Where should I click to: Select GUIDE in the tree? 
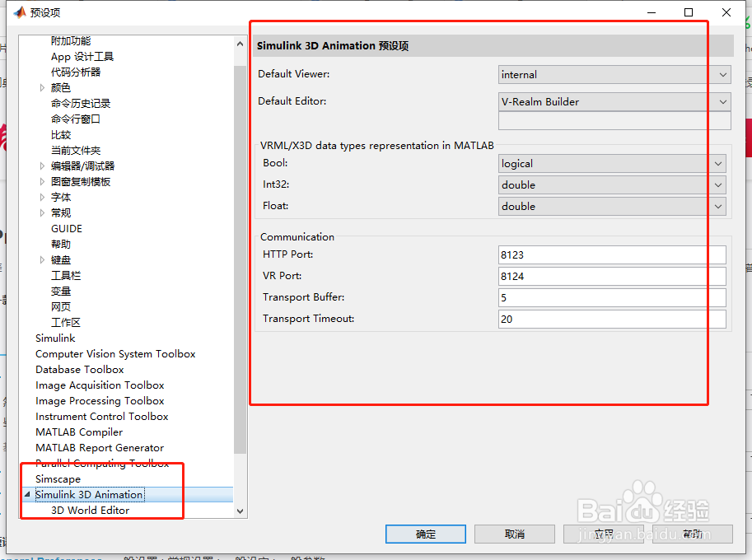67,229
